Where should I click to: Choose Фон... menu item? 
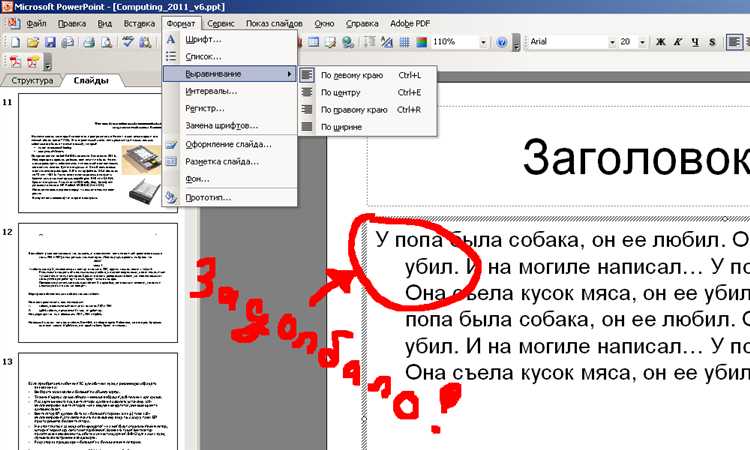tap(230, 179)
